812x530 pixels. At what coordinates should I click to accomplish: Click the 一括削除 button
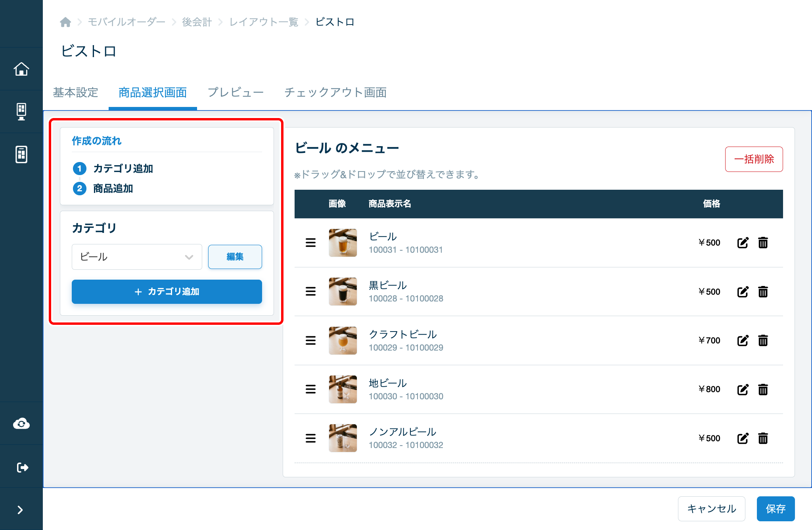(754, 159)
